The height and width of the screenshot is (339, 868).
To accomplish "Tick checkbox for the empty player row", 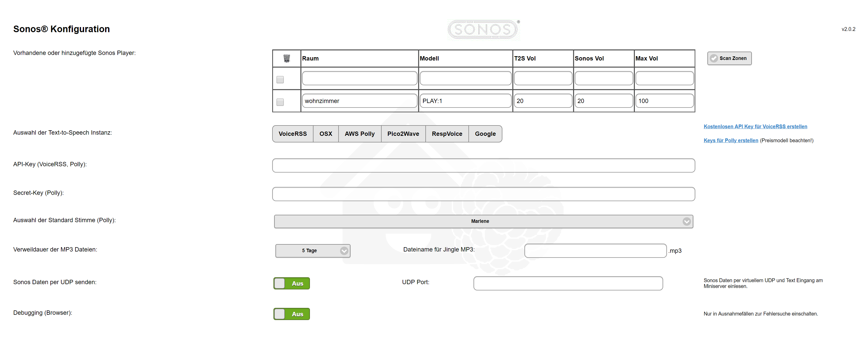I will click(280, 80).
